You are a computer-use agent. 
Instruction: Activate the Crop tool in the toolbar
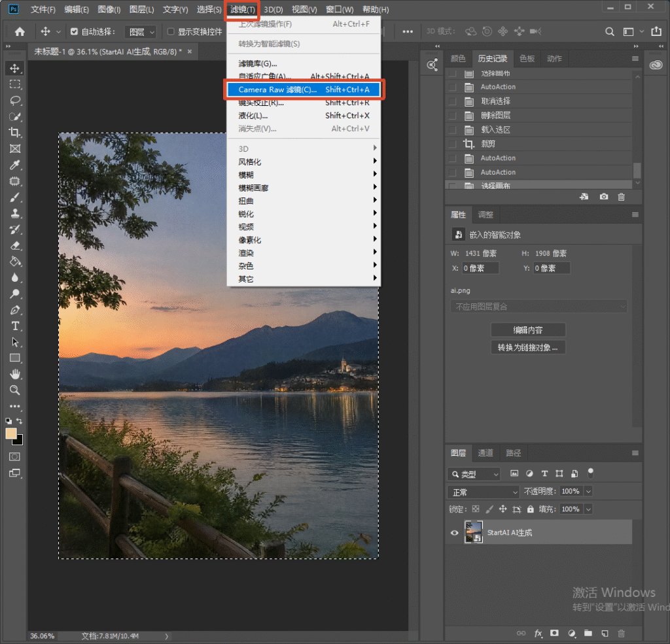[15, 132]
